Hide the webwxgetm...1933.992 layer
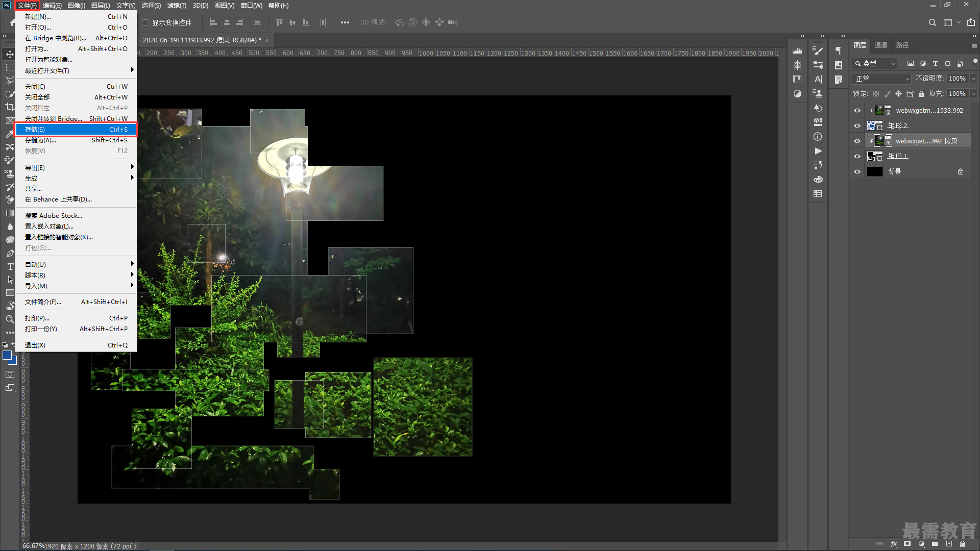This screenshot has height=551, width=980. (857, 110)
